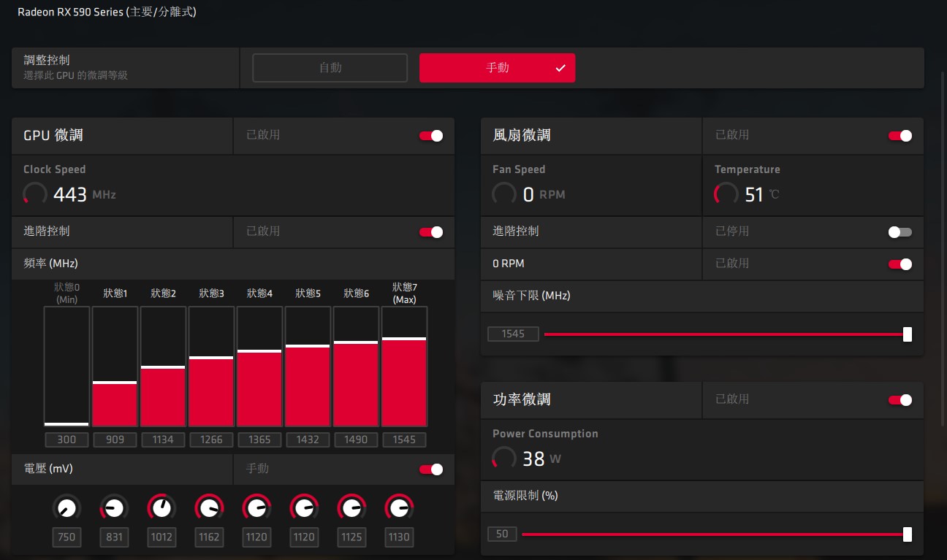Click the 狀態1 frequency bar
Image resolution: width=947 pixels, height=560 pixels.
click(115, 367)
